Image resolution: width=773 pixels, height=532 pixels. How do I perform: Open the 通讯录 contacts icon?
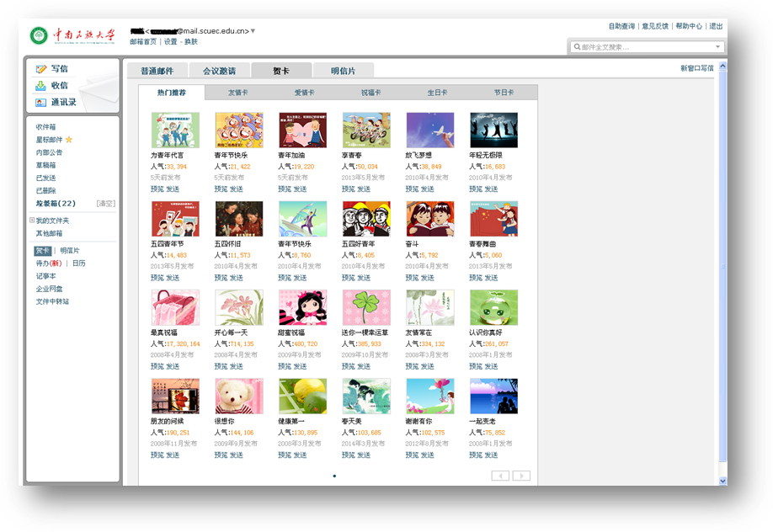(x=40, y=103)
